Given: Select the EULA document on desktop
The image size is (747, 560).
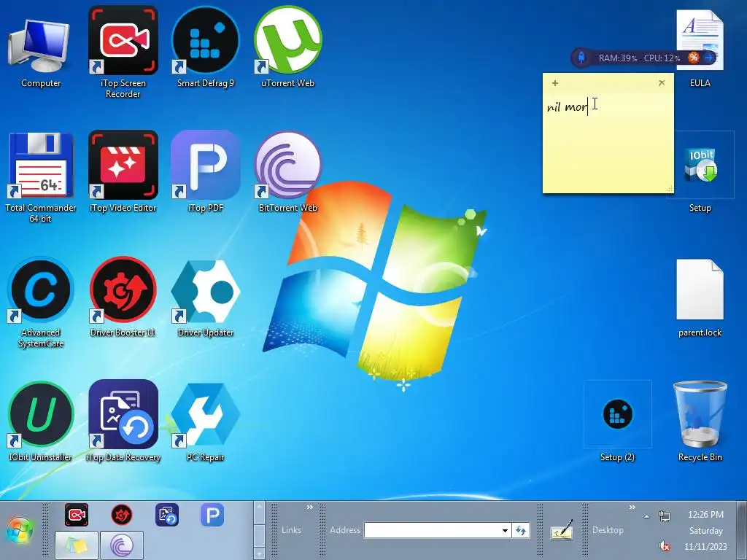Looking at the screenshot, I should pos(700,47).
